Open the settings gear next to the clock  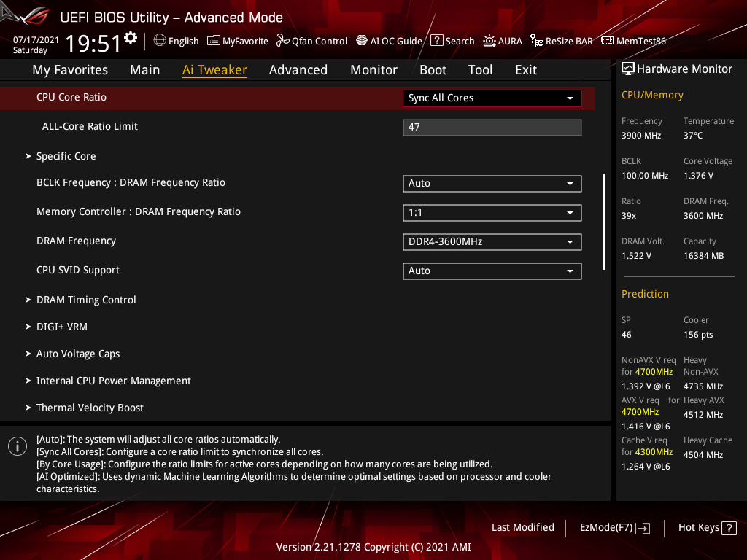131,38
